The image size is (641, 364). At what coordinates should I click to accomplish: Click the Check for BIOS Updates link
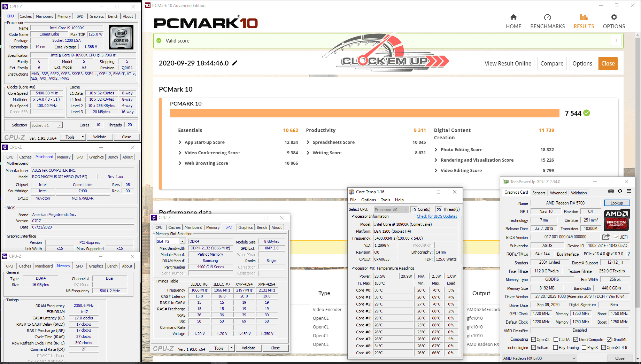(437, 216)
